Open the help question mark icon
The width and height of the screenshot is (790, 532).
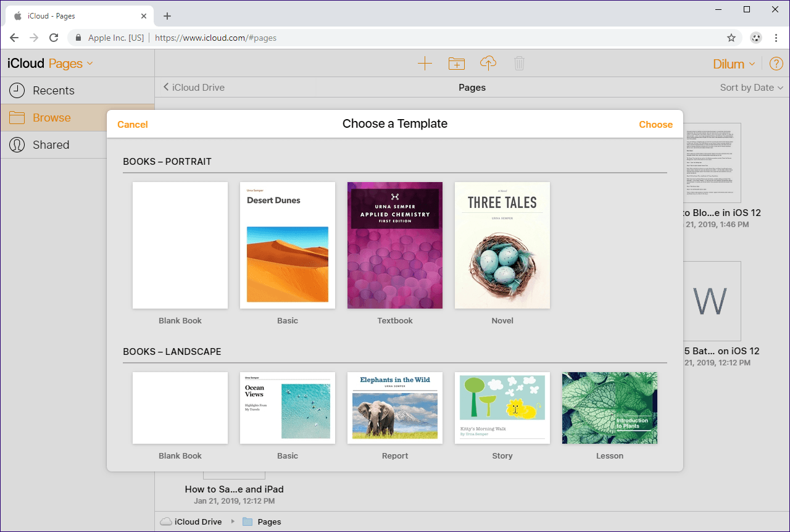click(x=776, y=64)
